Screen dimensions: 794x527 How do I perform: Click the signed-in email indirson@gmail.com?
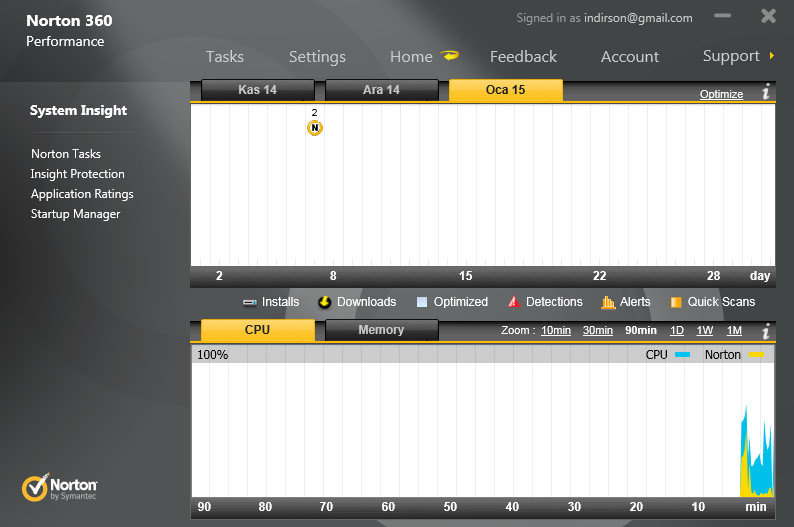pyautogui.click(x=638, y=18)
